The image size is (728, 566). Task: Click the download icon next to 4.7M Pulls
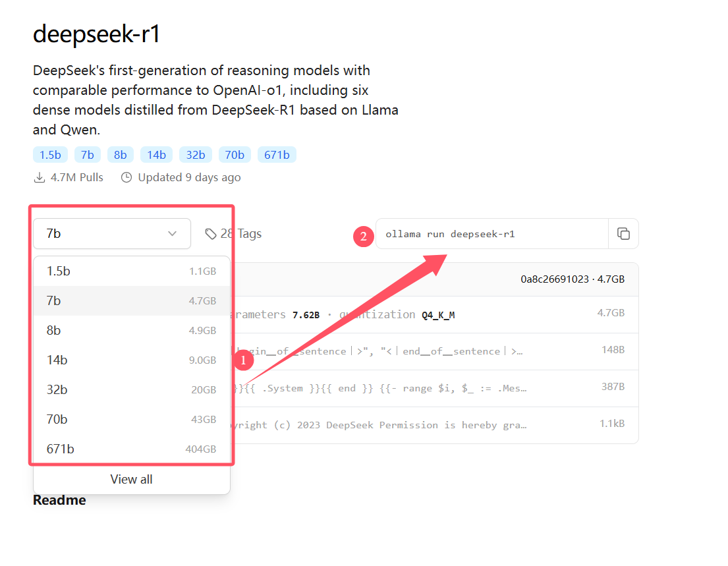40,177
